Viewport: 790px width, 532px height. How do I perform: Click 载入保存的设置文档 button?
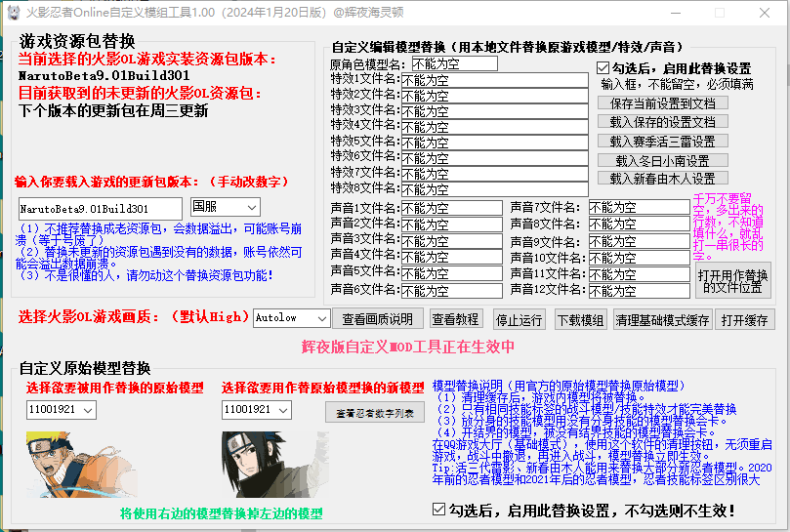pyautogui.click(x=663, y=122)
